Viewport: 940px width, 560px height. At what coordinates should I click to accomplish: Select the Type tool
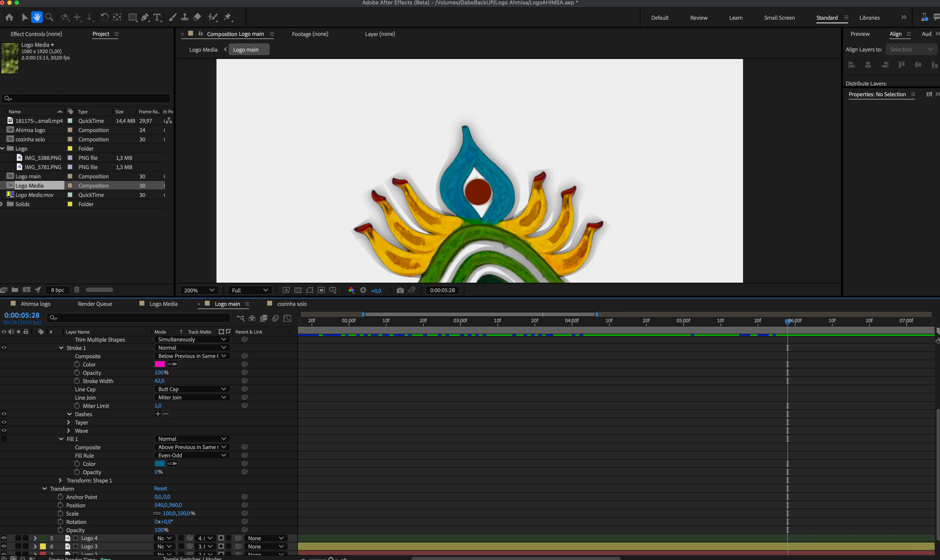tap(157, 17)
